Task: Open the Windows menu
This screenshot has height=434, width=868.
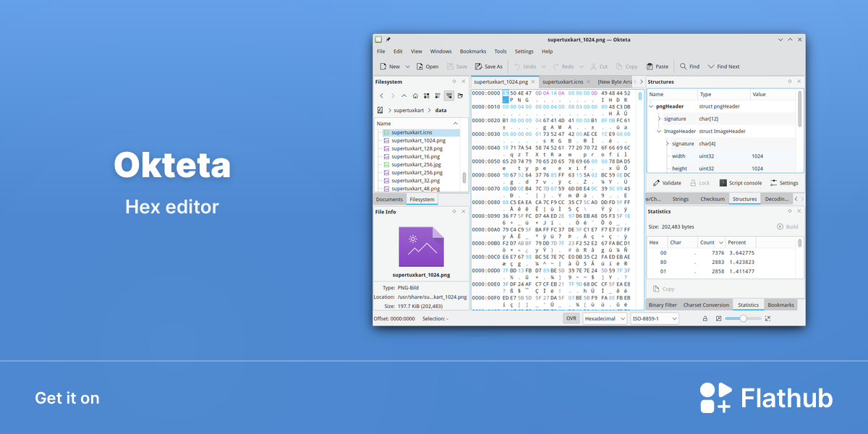Action: point(441,51)
